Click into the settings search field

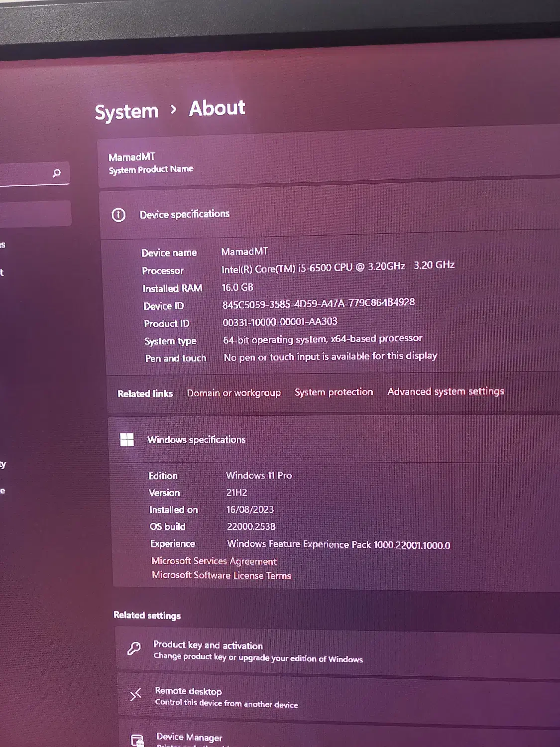click(x=25, y=174)
